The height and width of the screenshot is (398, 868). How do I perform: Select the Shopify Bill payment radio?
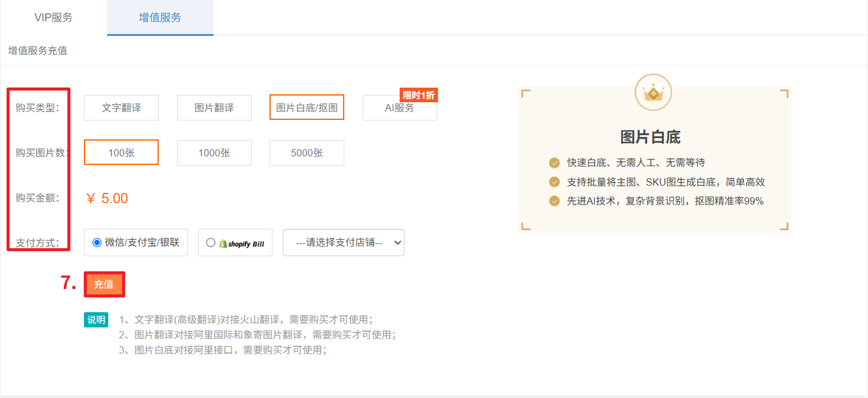(210, 243)
